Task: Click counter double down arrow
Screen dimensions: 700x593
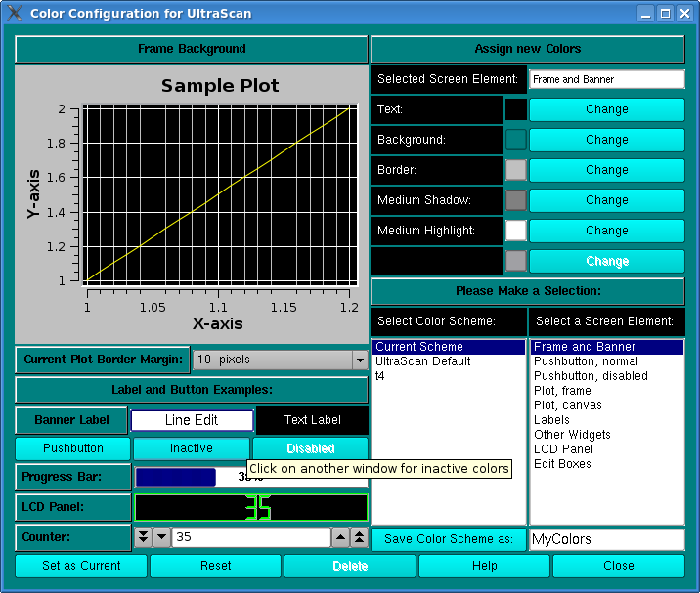Action: (143, 537)
